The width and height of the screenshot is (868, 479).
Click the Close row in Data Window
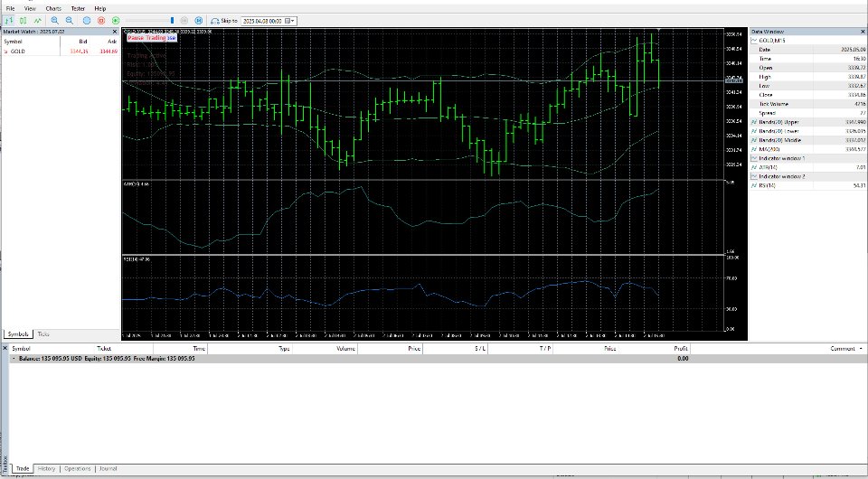tap(808, 95)
